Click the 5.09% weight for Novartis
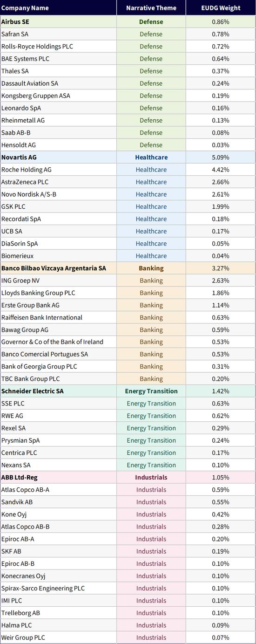 point(221,158)
